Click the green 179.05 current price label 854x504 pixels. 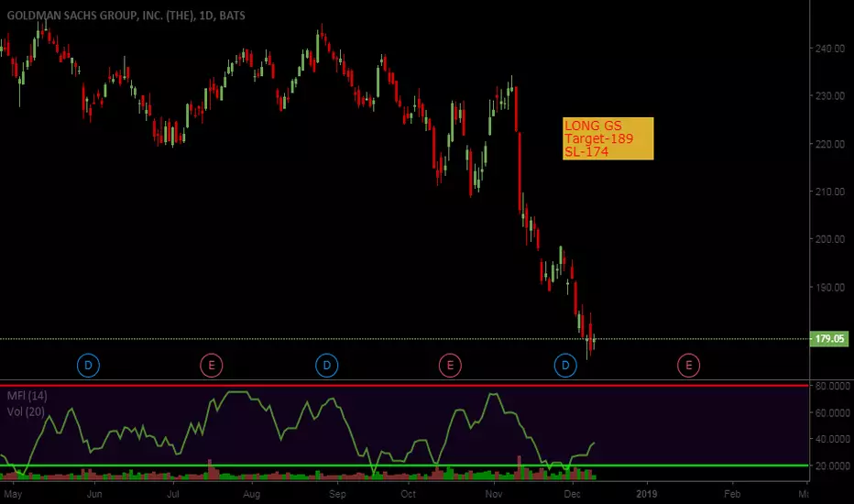click(x=829, y=339)
